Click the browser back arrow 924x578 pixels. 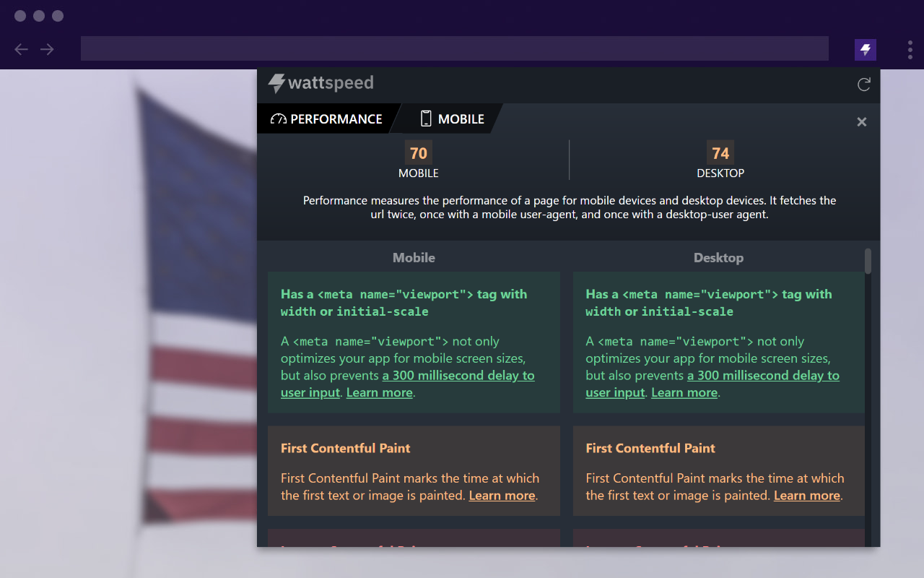22,49
